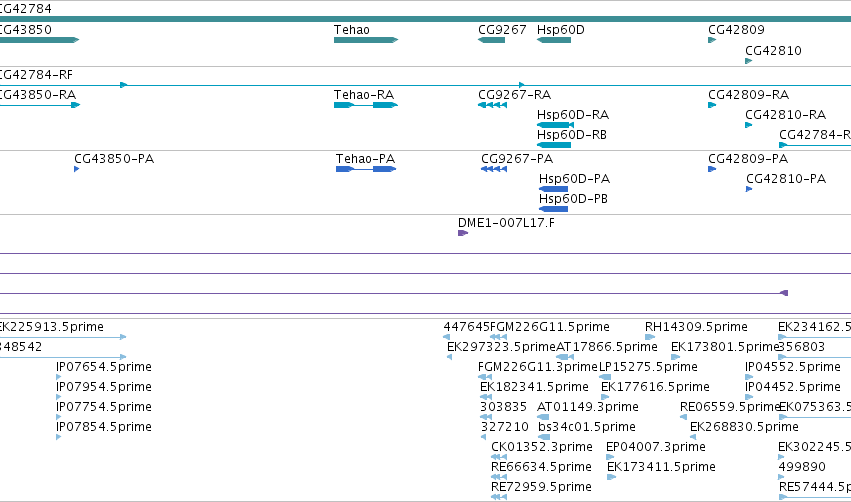The height and width of the screenshot is (502, 851).
Task: Select the RH14309.5prime EST
Action: pyautogui.click(x=650, y=337)
